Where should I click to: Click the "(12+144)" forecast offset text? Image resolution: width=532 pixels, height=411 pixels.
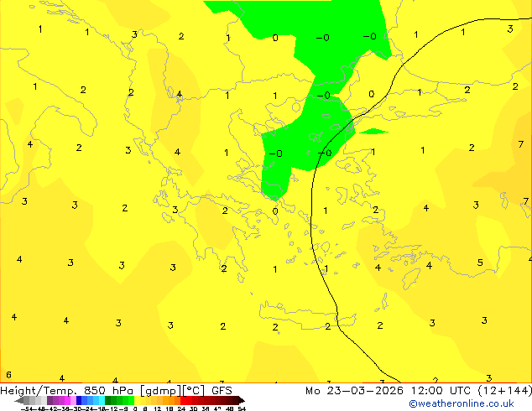click(504, 391)
